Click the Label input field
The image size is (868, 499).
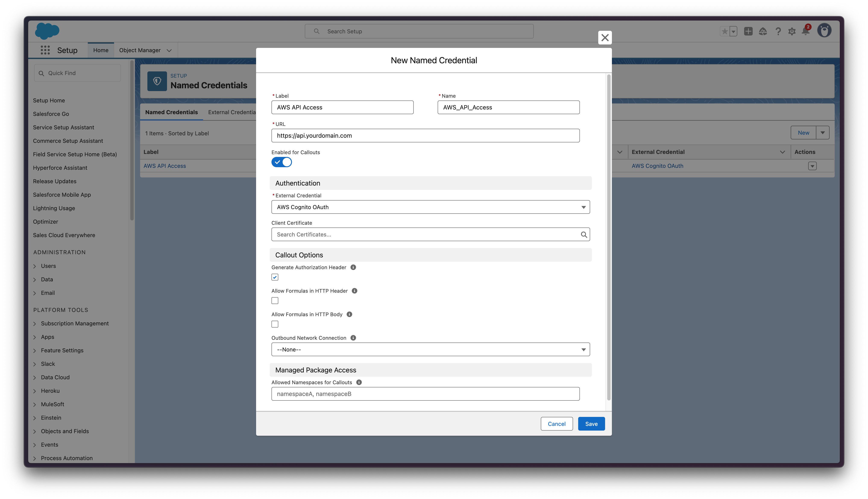(342, 107)
